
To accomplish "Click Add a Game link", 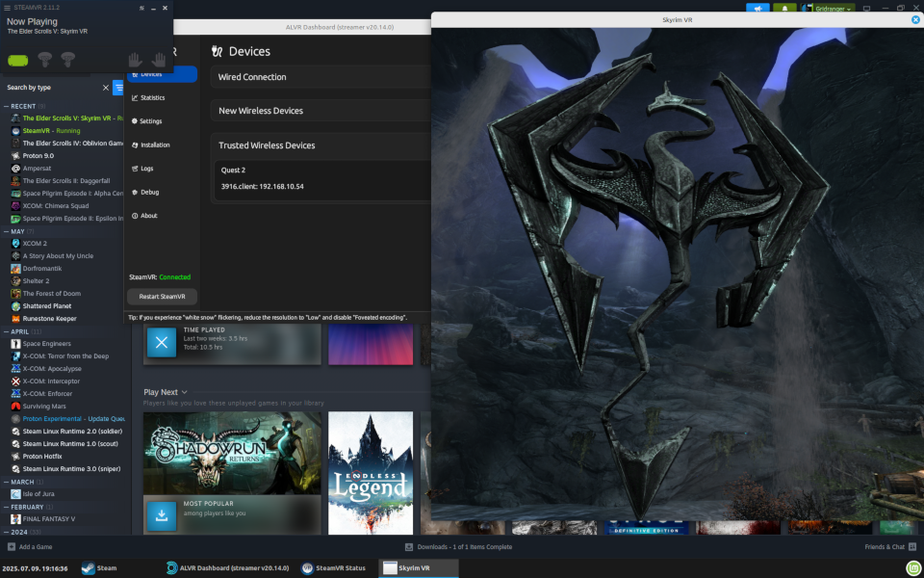I will coord(36,547).
